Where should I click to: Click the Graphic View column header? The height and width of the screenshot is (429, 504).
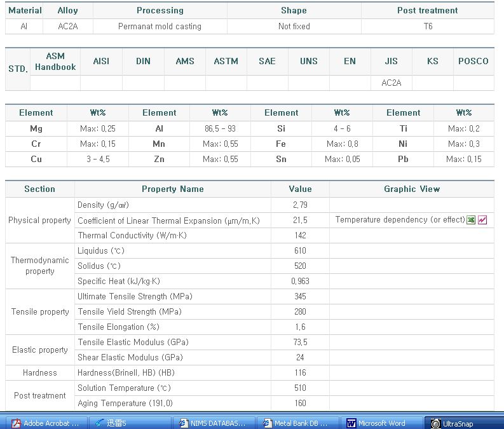pos(412,189)
